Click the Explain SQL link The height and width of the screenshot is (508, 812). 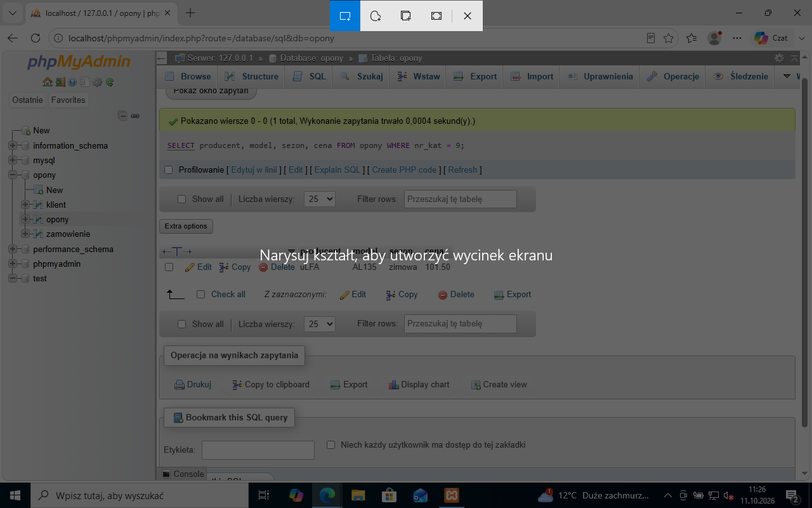[337, 170]
